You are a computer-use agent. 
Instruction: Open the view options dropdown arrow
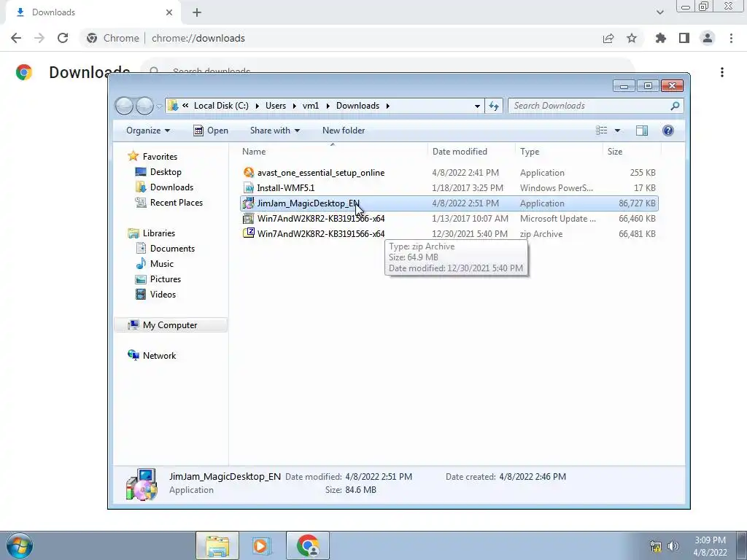617,131
